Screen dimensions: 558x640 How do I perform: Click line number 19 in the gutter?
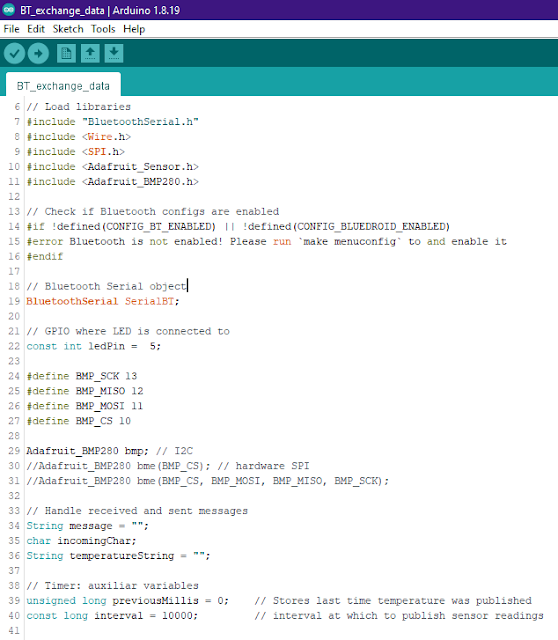[x=14, y=301]
